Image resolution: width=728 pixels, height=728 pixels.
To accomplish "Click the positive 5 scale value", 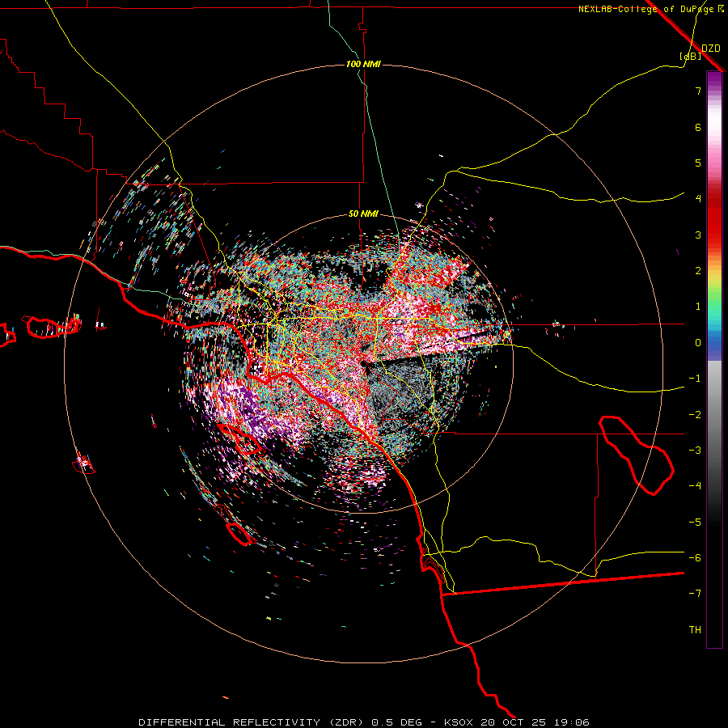I will point(698,163).
